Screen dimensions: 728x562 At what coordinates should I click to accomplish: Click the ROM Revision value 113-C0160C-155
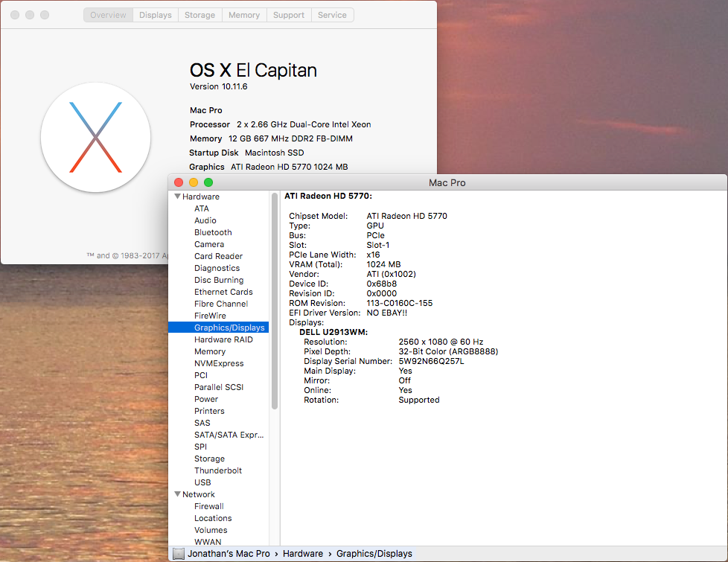(x=399, y=303)
